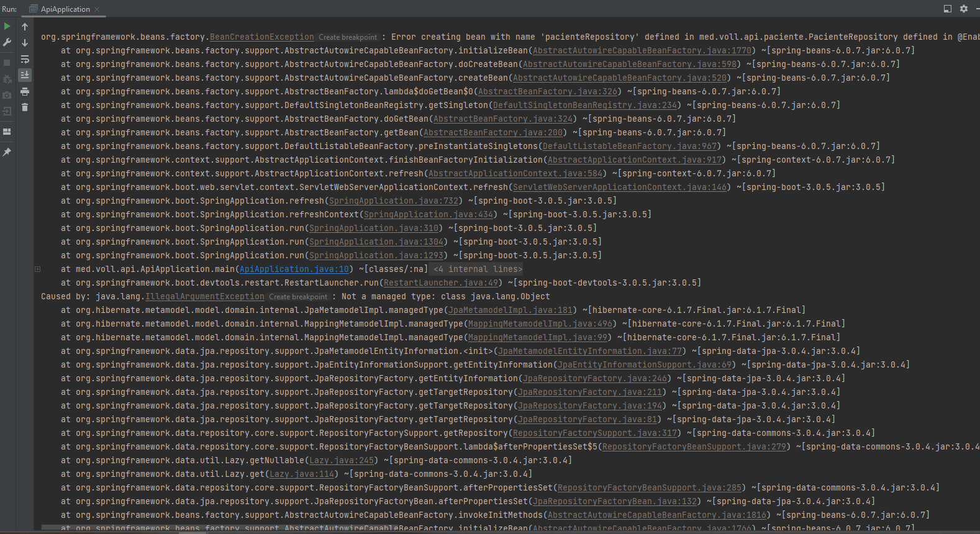This screenshot has height=534, width=980.
Task: Click the restore layout icon
Action: [x=7, y=132]
